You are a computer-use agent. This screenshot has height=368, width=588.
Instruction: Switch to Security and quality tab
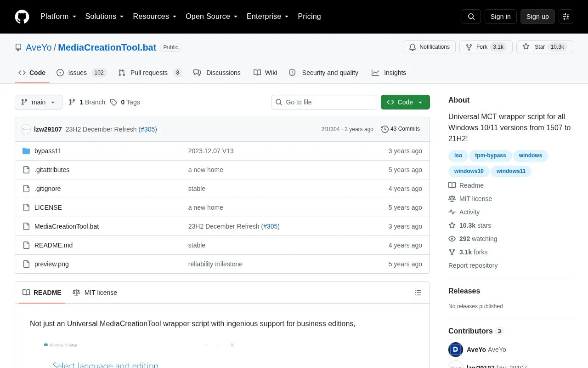pos(323,73)
